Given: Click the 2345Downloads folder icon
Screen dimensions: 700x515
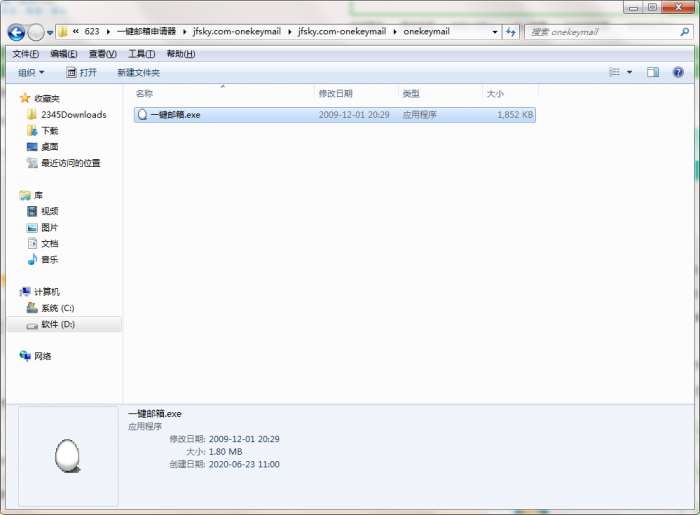Looking at the screenshot, I should (32, 115).
